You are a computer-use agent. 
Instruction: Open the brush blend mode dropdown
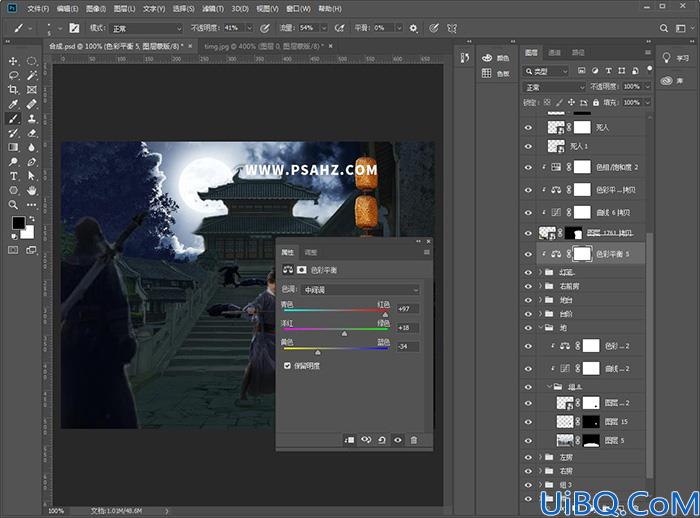point(146,29)
